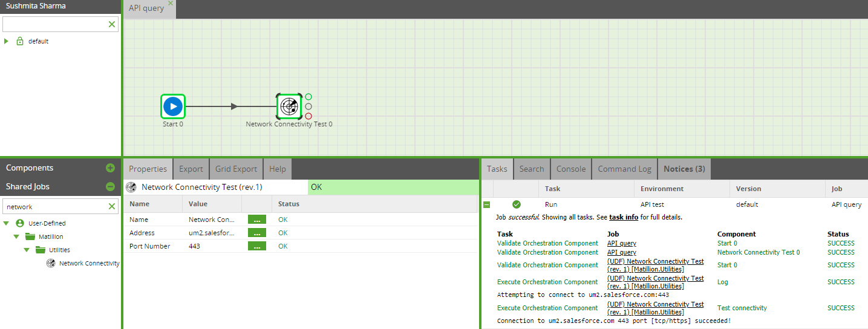Click the Test connectivity component text
This screenshot has height=329, width=868.
(742, 308)
